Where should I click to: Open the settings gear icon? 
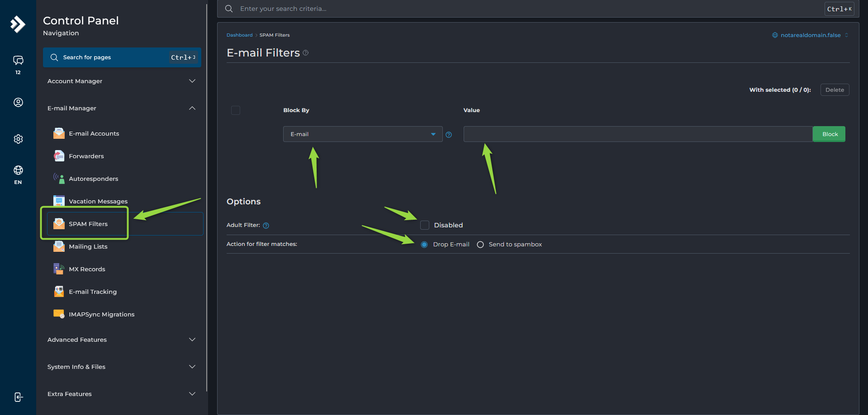tap(18, 139)
